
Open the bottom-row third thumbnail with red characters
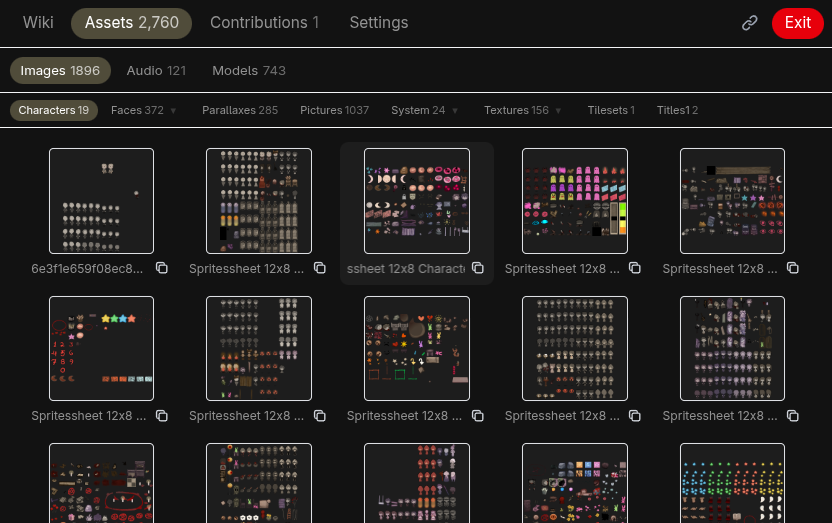pos(417,483)
